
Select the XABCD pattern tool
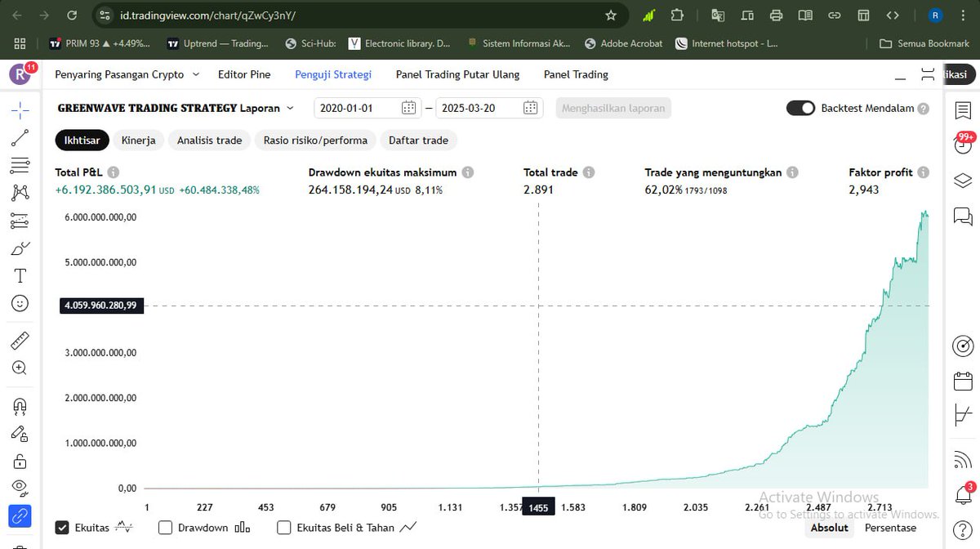click(20, 193)
